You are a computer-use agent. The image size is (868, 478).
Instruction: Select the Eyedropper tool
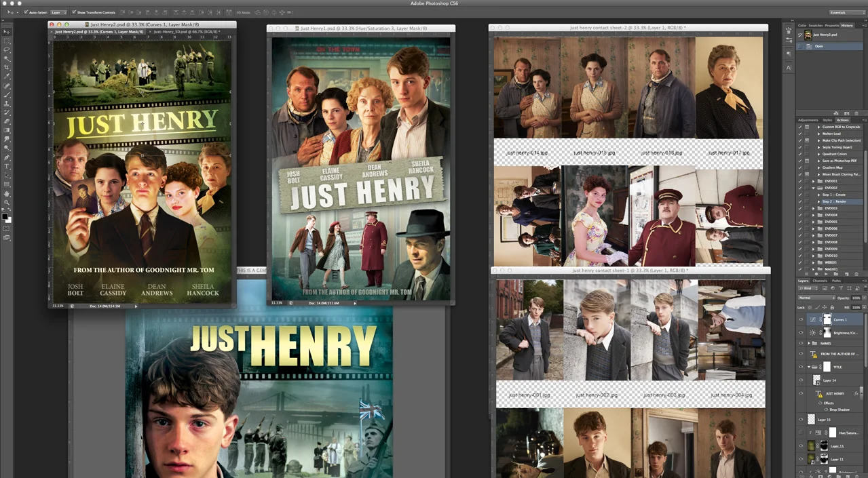(x=7, y=76)
